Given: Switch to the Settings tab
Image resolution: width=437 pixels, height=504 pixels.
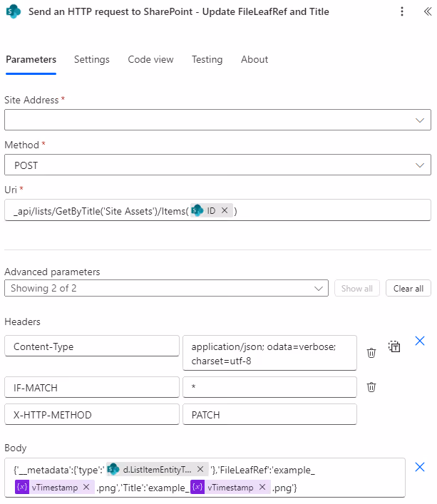Looking at the screenshot, I should coord(91,59).
